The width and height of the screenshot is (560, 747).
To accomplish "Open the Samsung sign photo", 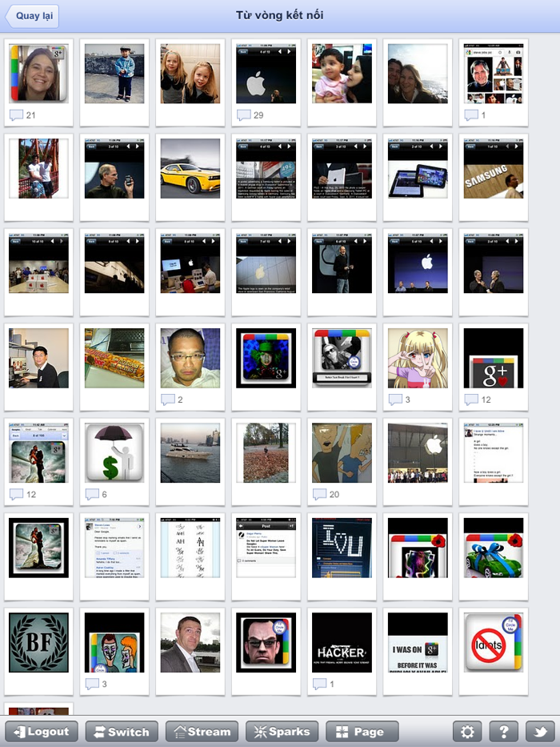I will pos(494,168).
